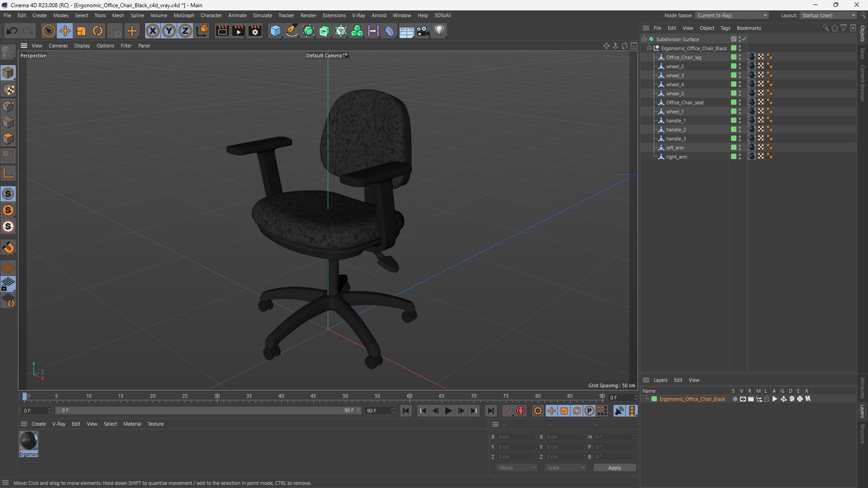Image resolution: width=868 pixels, height=488 pixels.
Task: Collapse the Subdivision Surface tree node
Action: tap(644, 39)
